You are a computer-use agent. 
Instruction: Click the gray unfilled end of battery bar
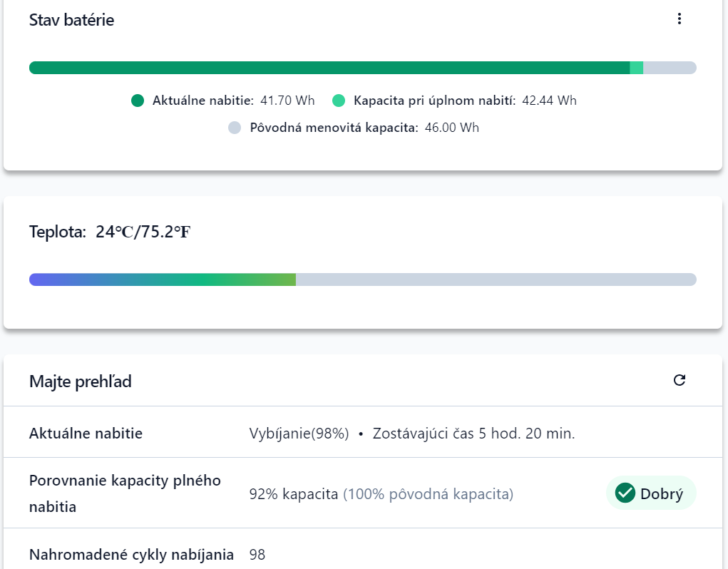(669, 68)
